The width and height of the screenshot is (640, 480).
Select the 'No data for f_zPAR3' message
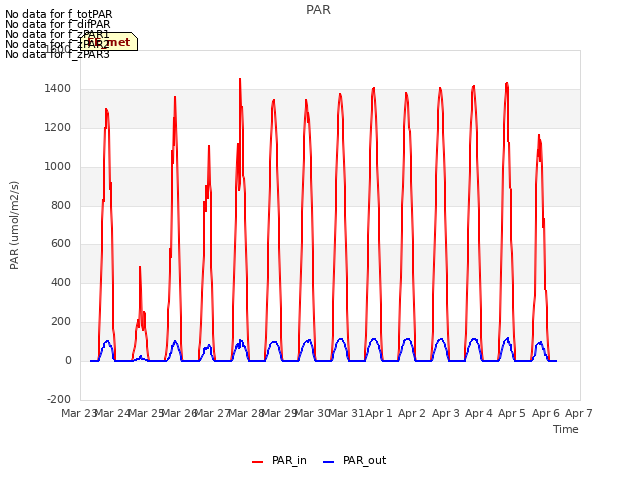coord(58,54)
